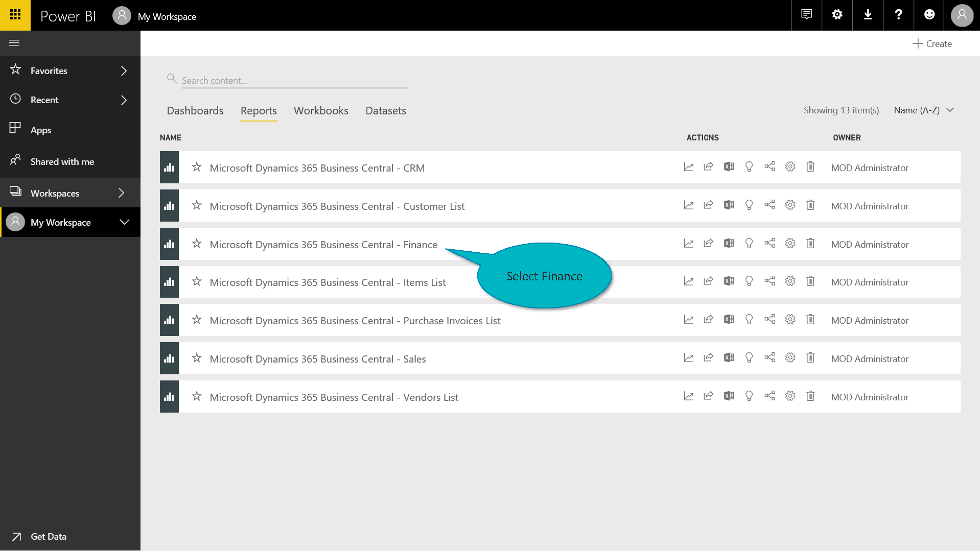View related items for Items List report

769,281
